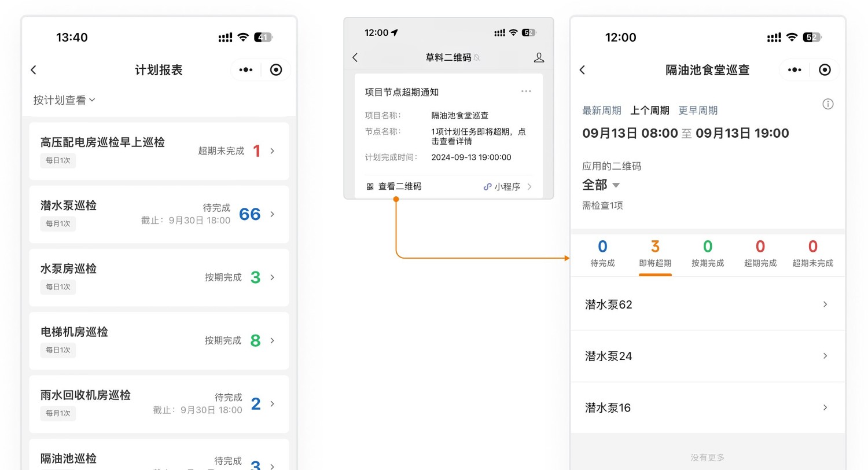
Task: Open the 全部 QR code dropdown
Action: click(x=601, y=185)
